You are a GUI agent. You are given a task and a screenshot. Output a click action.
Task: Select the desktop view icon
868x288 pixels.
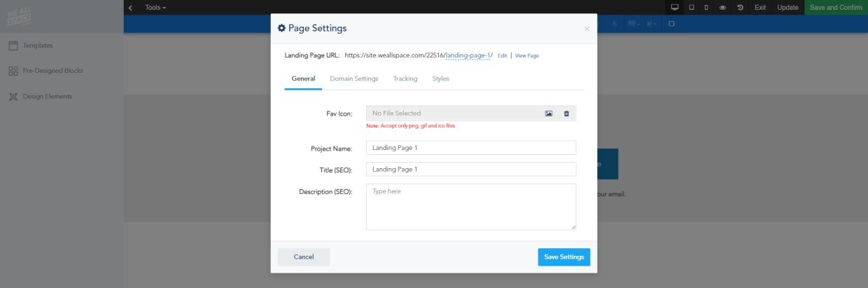coord(675,7)
